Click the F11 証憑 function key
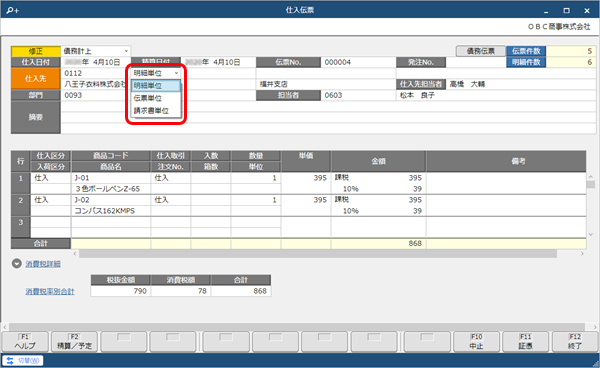 click(x=525, y=341)
